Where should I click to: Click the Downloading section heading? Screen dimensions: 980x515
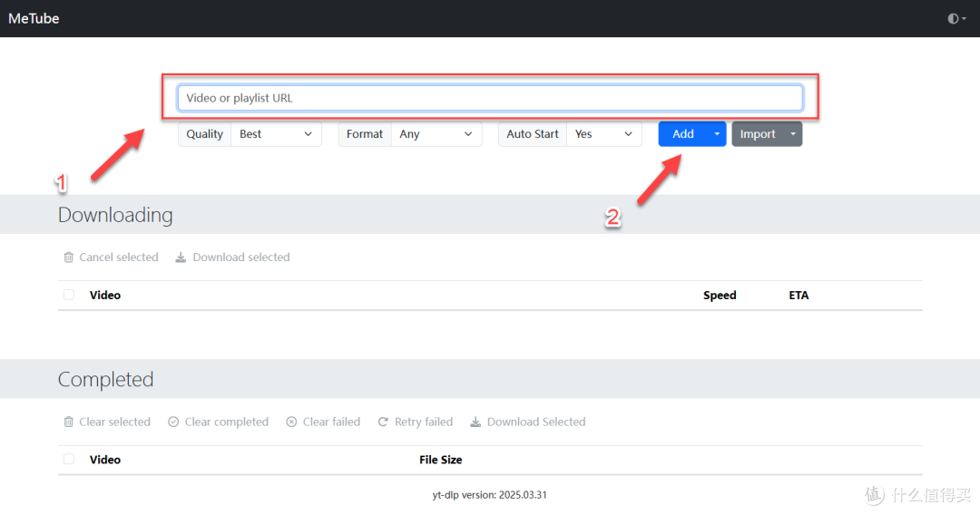point(115,215)
